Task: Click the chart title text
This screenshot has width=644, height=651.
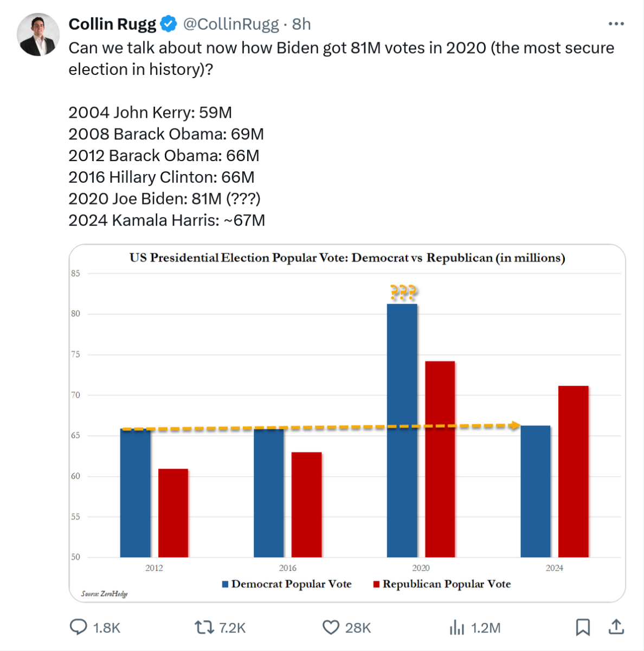Action: pyautogui.click(x=347, y=258)
